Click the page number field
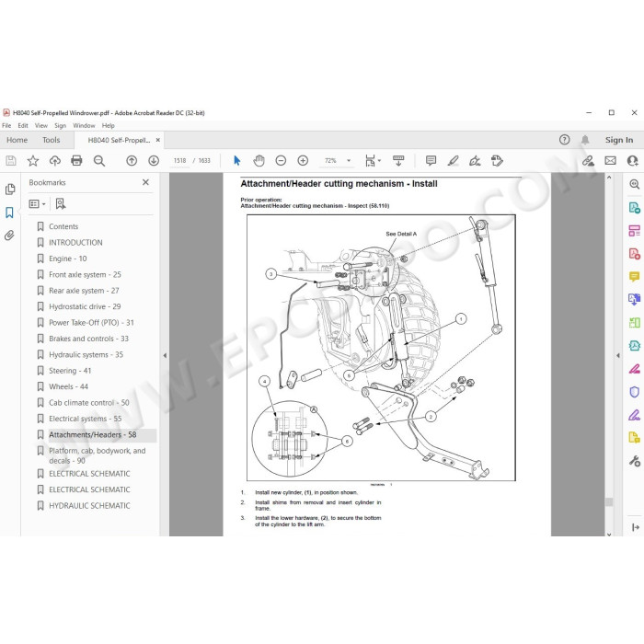Viewport: 644px width, 644px height. (x=180, y=161)
